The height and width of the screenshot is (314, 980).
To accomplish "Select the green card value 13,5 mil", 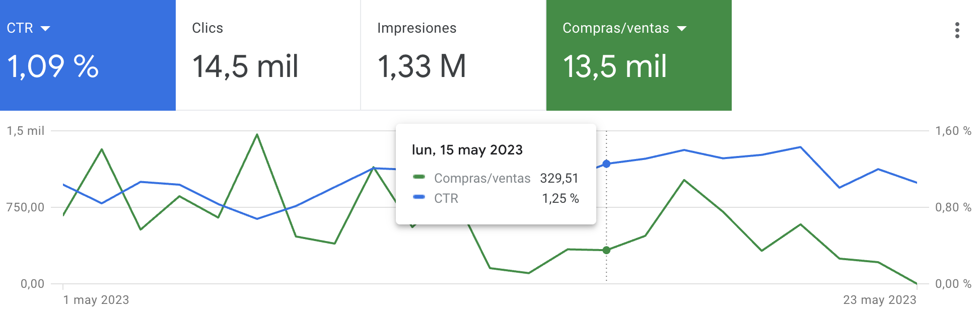I will (x=615, y=66).
